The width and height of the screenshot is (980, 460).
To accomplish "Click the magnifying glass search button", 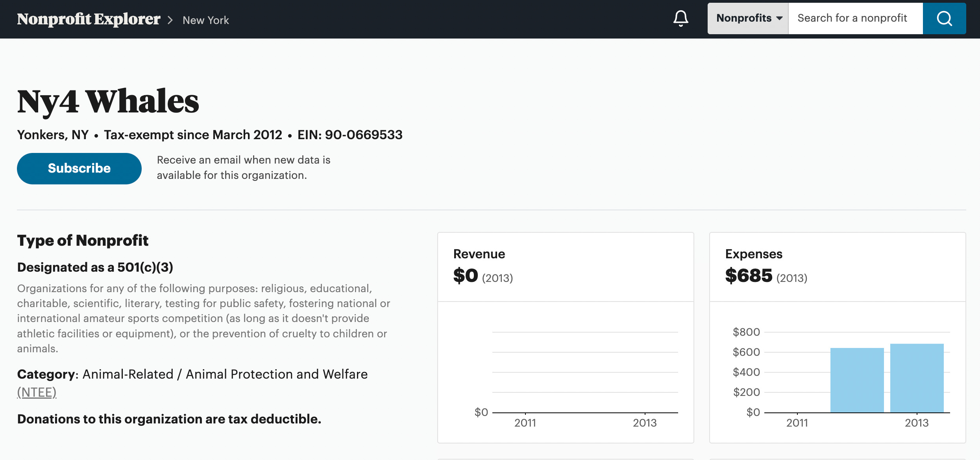I will 944,18.
